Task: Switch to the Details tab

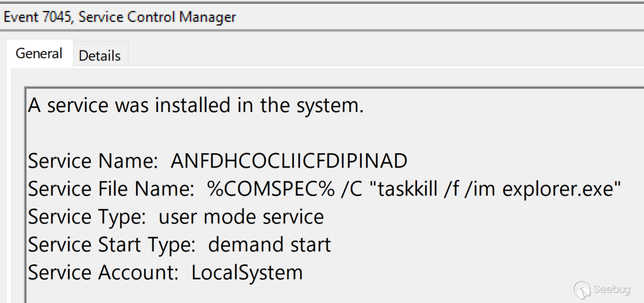Action: (x=99, y=56)
